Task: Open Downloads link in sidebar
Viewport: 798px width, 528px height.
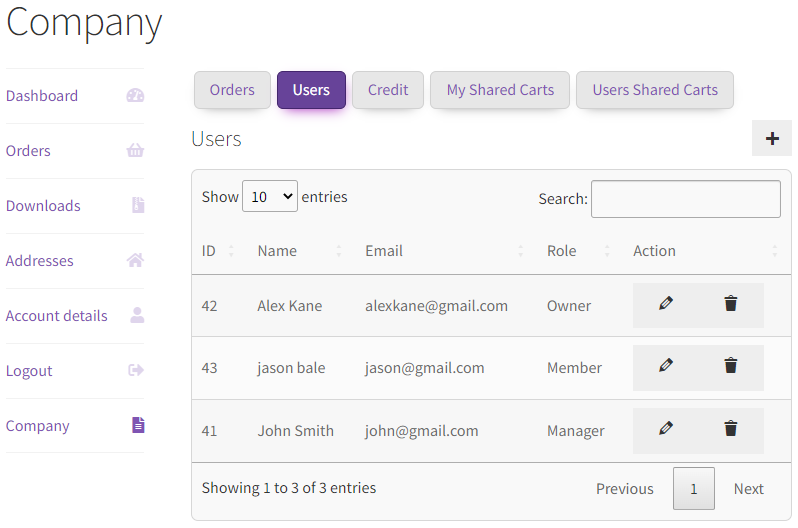Action: point(43,206)
